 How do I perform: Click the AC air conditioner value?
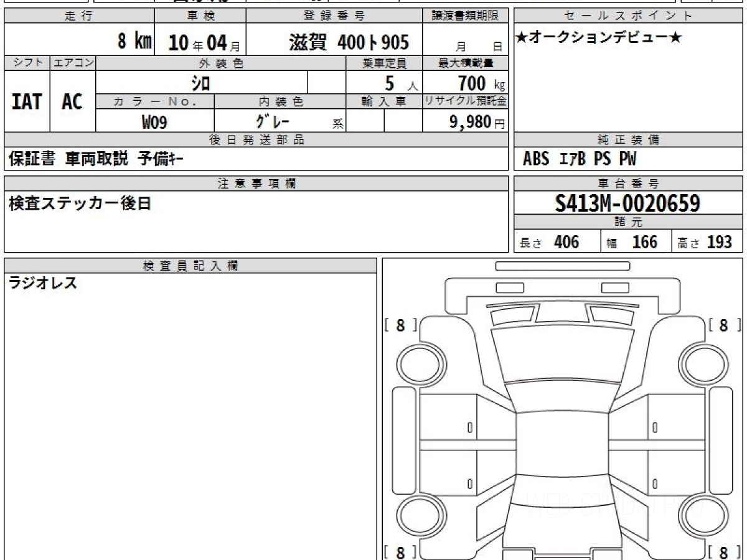coord(72,101)
